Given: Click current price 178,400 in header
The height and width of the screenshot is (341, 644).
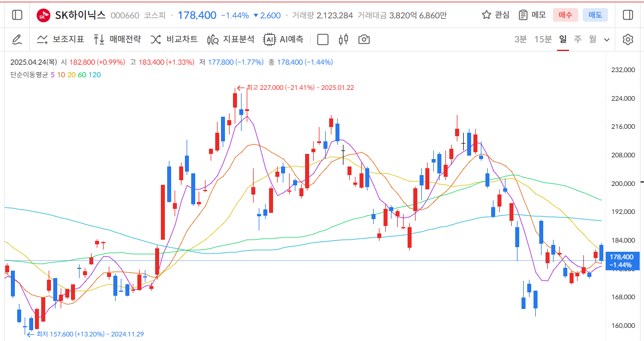Looking at the screenshot, I should coord(197,15).
